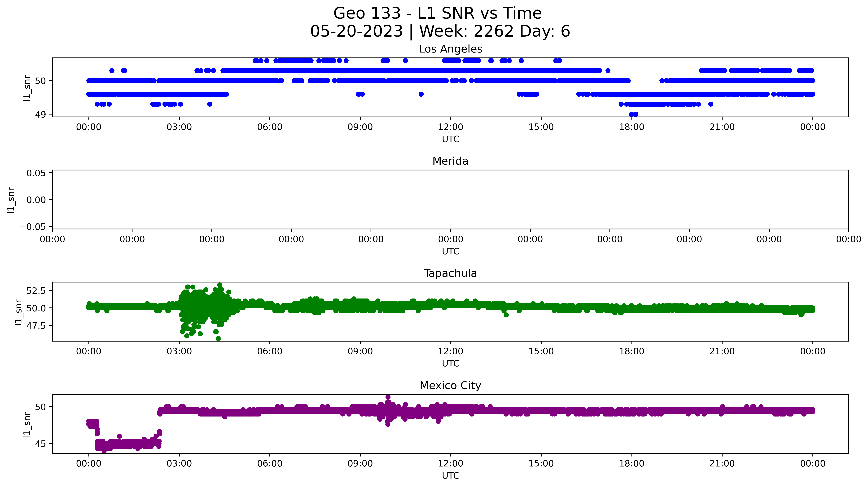Image resolution: width=868 pixels, height=487 pixels.
Task: Click the '−0.05' y-axis tick in Merida plot
Action: tap(33, 227)
